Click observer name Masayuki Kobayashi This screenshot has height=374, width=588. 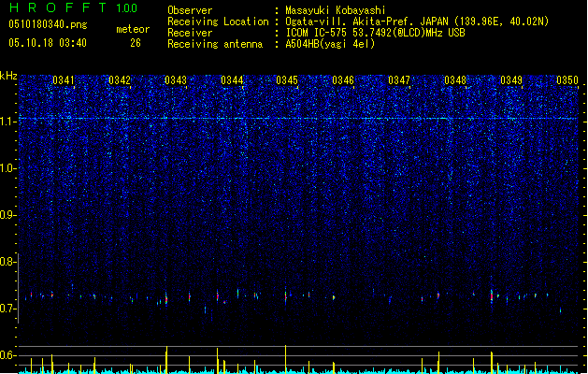336,10
